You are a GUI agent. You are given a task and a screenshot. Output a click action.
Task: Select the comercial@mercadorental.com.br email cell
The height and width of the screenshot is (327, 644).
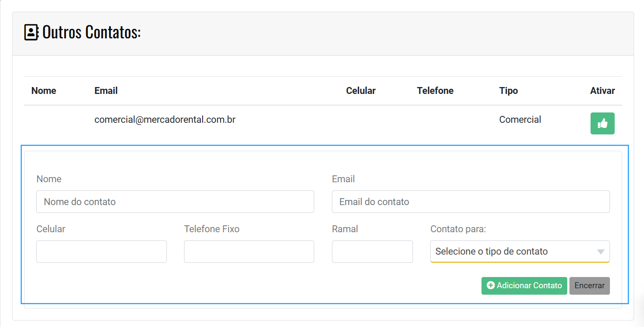[165, 120]
